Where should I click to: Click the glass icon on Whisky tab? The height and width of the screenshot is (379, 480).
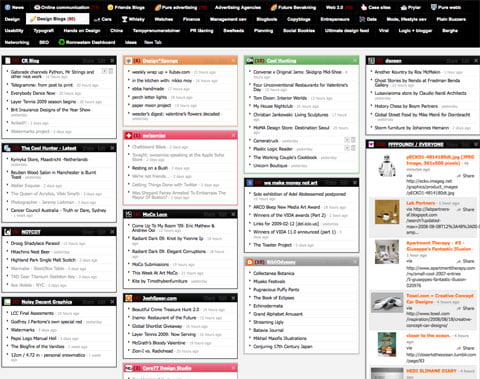point(124,19)
